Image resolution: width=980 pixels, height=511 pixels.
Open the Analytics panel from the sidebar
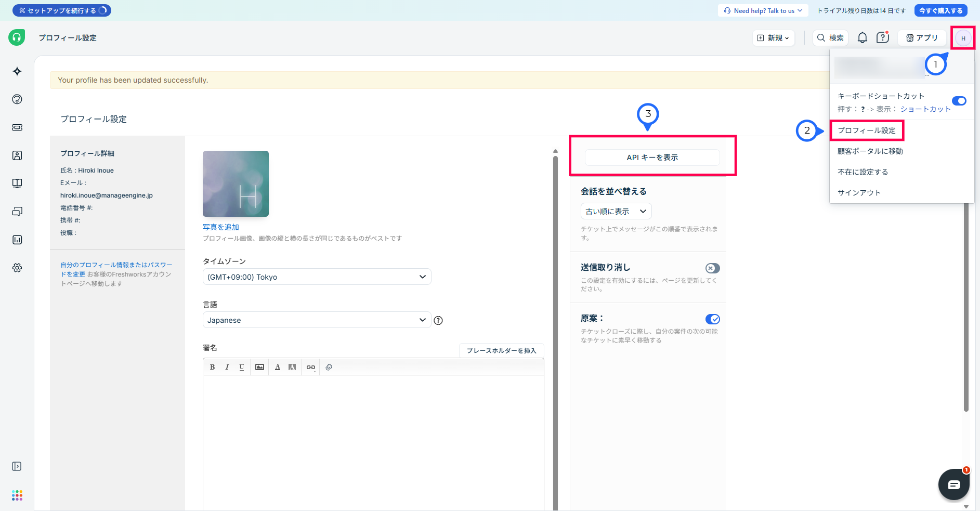17,240
